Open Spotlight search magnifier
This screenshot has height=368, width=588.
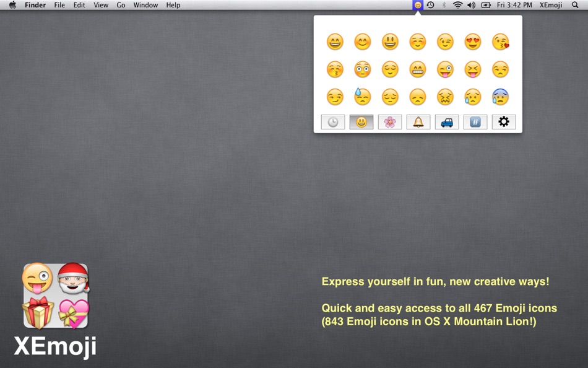click(x=575, y=5)
